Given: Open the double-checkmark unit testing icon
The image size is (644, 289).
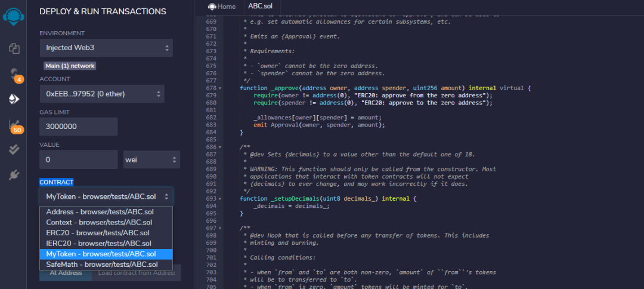Looking at the screenshot, I should tap(13, 150).
